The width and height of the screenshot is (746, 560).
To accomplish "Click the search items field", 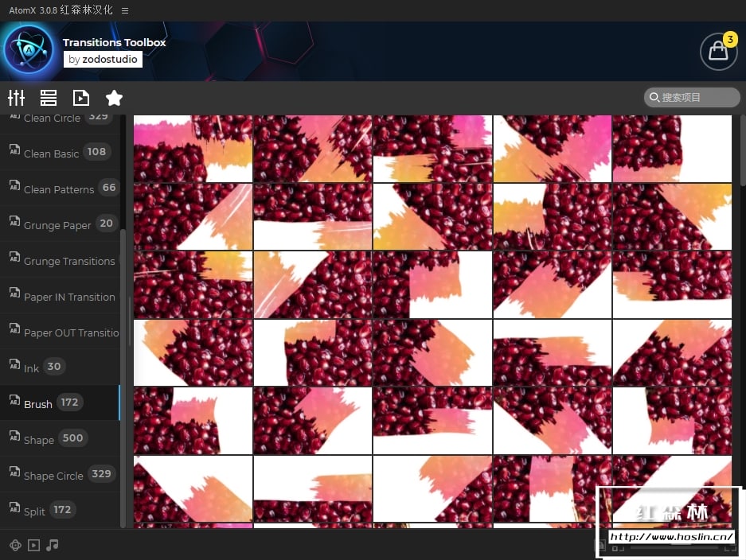I will (x=692, y=98).
